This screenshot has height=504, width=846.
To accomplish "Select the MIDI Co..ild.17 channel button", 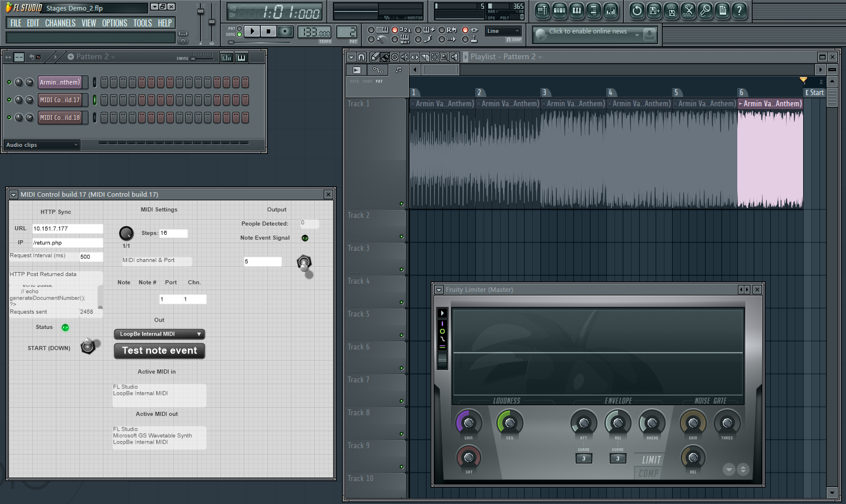I will pos(60,100).
